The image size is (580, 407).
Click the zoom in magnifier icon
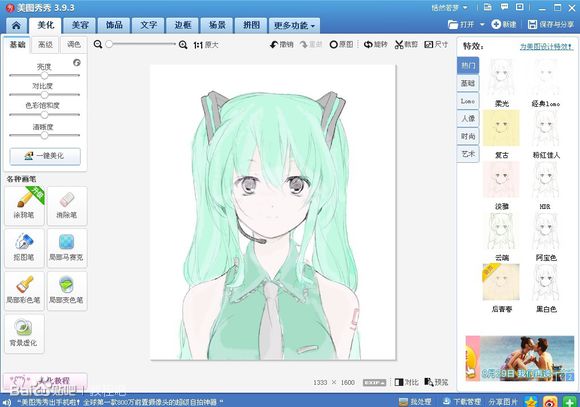(183, 45)
